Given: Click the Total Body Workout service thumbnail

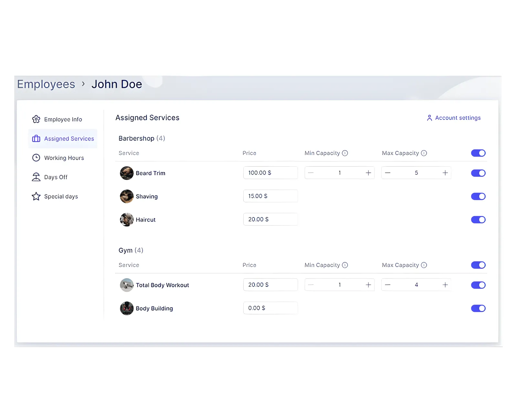Looking at the screenshot, I should tap(127, 285).
